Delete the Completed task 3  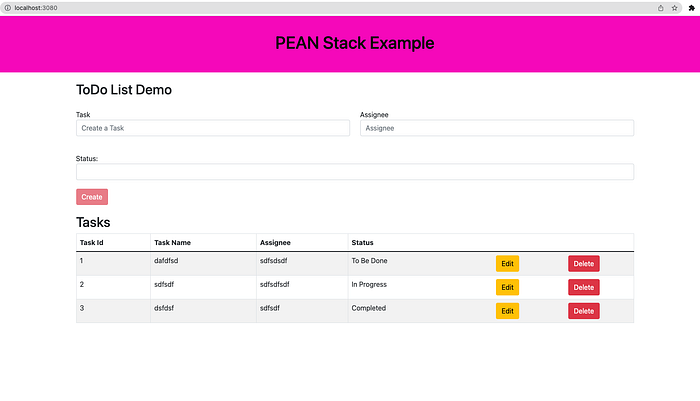tap(583, 311)
